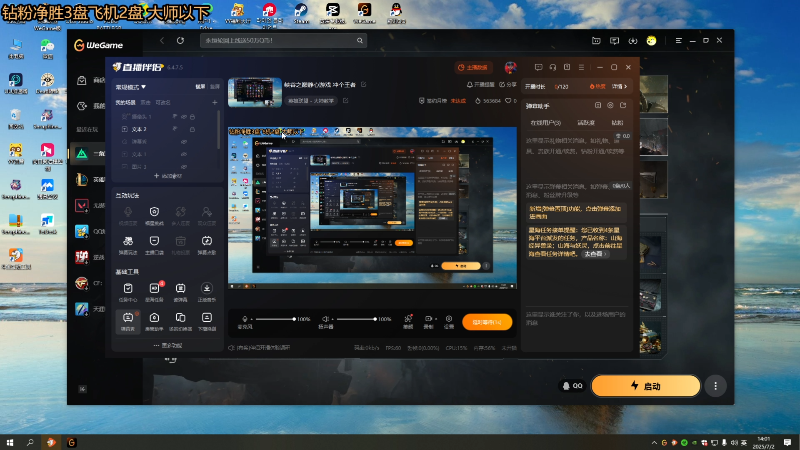Click the speaker icon in the audio bar
Viewport: 800px width, 450px height.
[325, 319]
